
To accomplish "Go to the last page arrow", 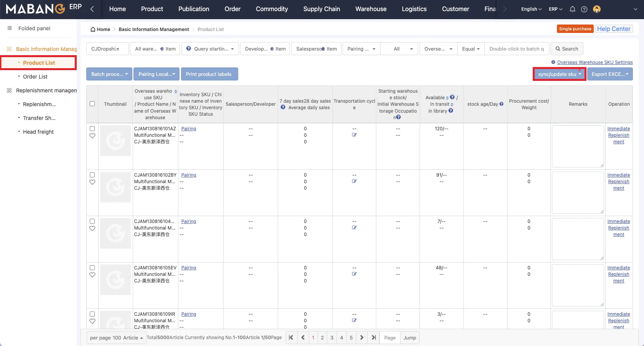I will pos(373,338).
